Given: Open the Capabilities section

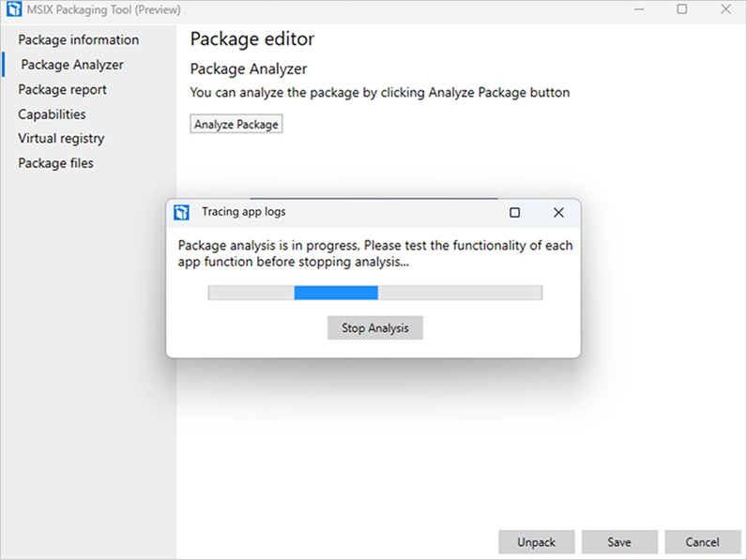Looking at the screenshot, I should point(52,114).
